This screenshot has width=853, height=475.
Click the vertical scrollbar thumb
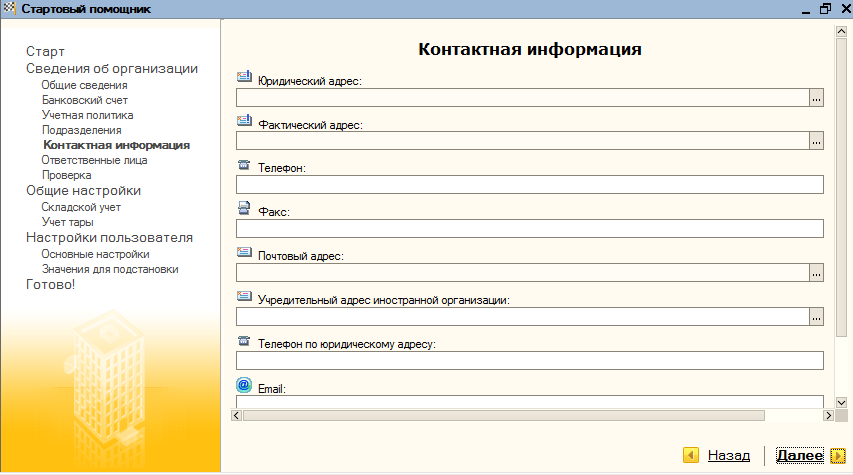point(841,188)
